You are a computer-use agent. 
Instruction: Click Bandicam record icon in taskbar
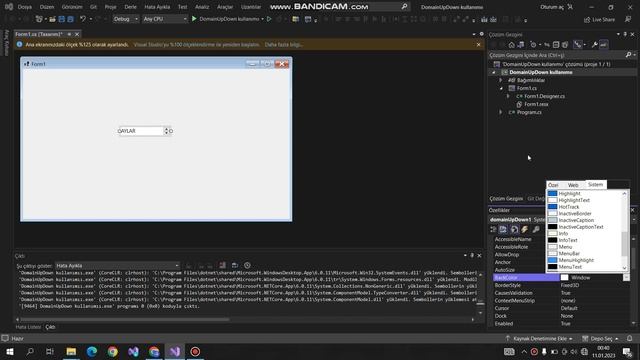pos(195,351)
